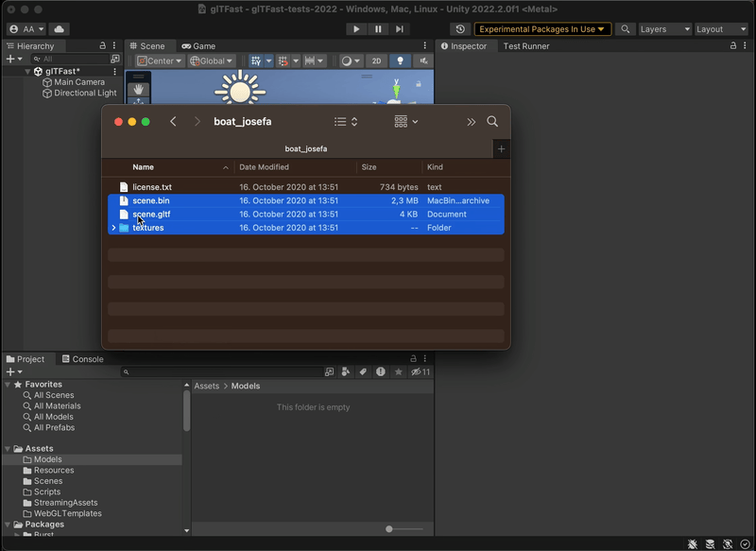Screen dimensions: 756x551
Task: Click the search icon next to Experimental Packages
Action: (x=626, y=28)
